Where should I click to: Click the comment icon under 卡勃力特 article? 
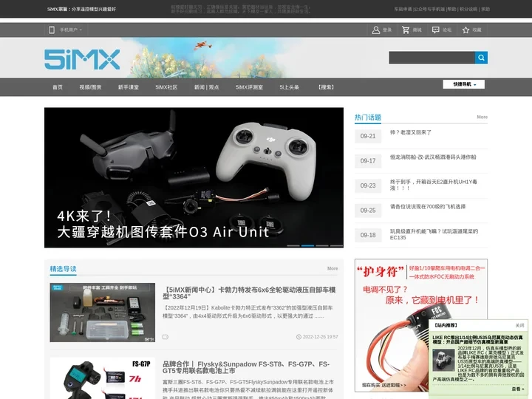pyautogui.click(x=166, y=337)
